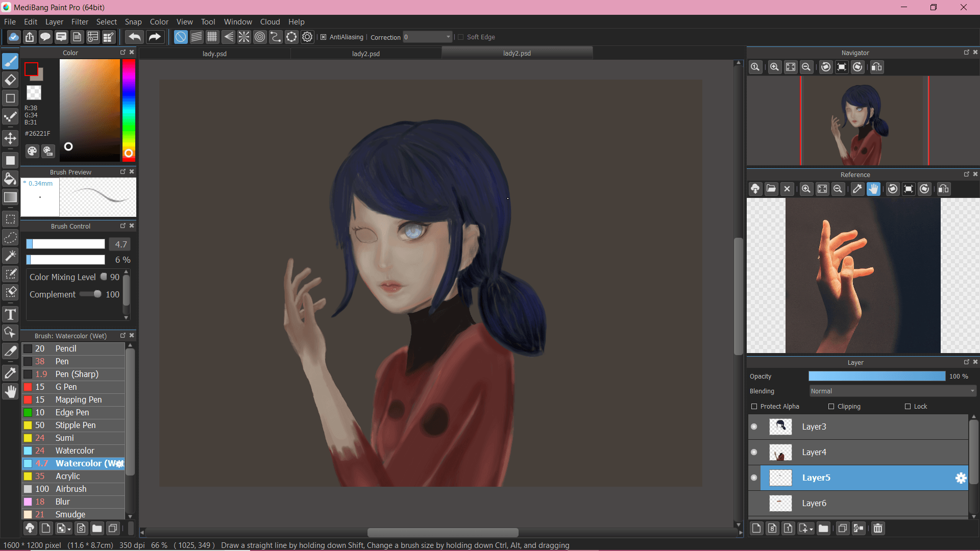
Task: Click the Undo arrow in toolbar
Action: coord(135,37)
